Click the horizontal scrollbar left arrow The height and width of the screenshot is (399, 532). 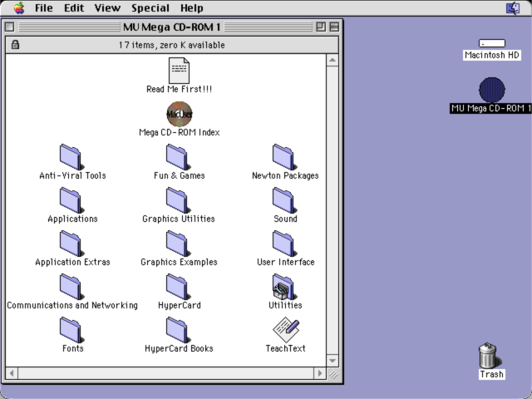12,373
